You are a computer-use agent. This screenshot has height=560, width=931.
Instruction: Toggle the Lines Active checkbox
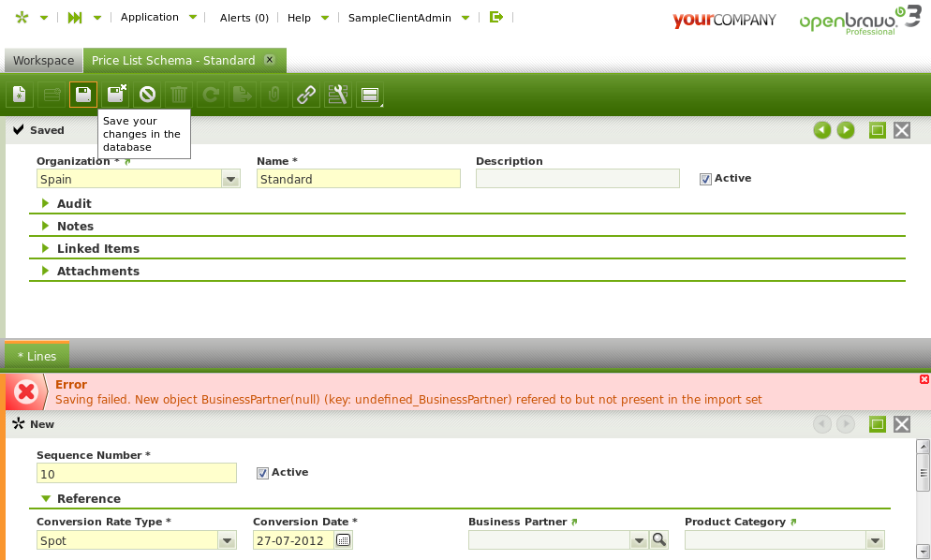(262, 473)
